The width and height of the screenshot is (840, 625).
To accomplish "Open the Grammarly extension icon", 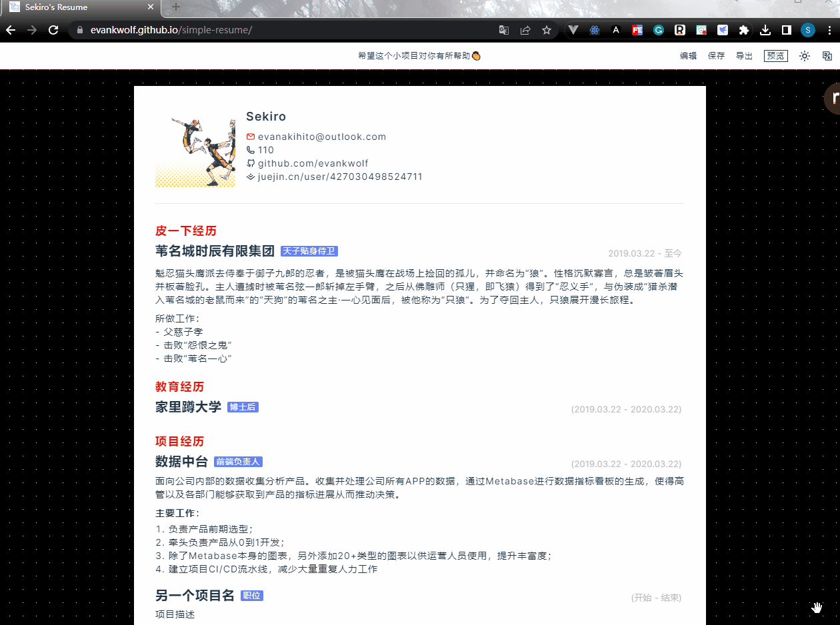I will tap(659, 30).
